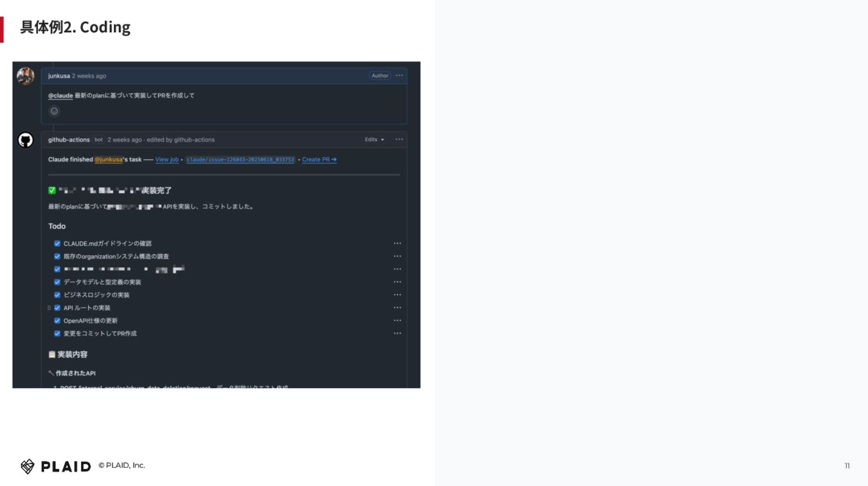Click the github-actions bot avatar icon
The image size is (868, 486).
(25, 140)
